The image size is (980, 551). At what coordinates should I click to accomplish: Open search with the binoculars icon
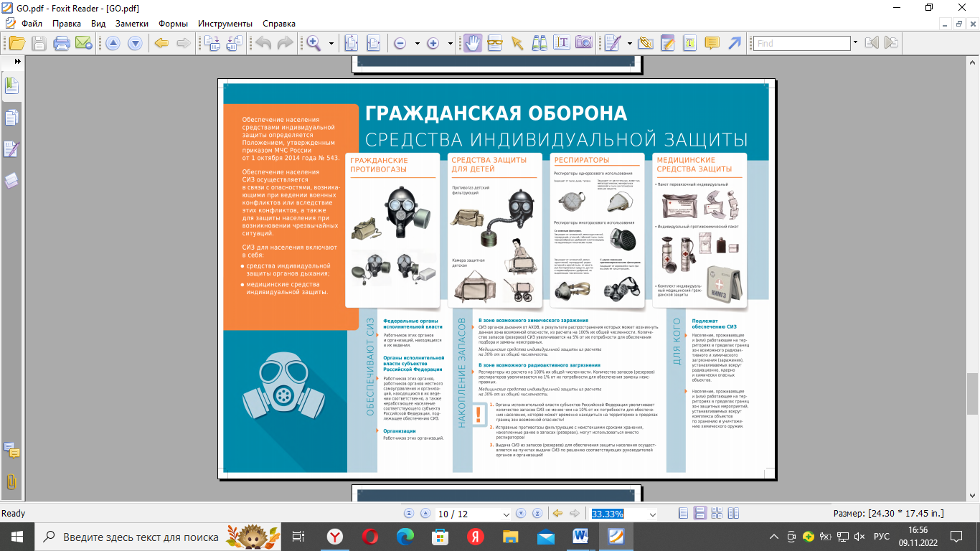[x=540, y=43]
